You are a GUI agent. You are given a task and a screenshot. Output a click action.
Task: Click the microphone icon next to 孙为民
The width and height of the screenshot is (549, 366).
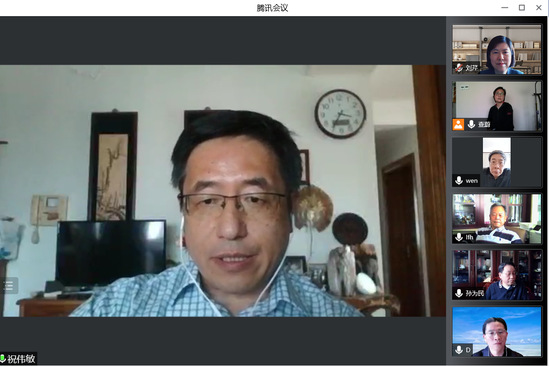(x=459, y=293)
